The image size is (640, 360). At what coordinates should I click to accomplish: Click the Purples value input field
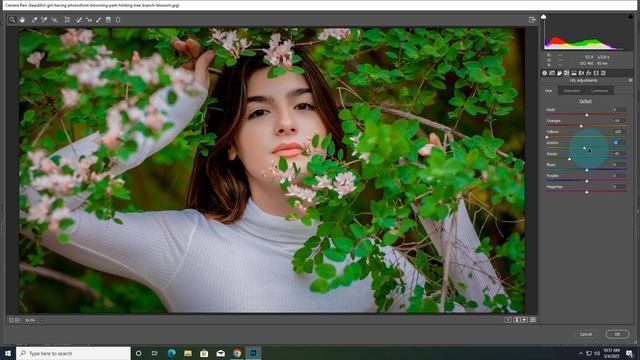618,176
